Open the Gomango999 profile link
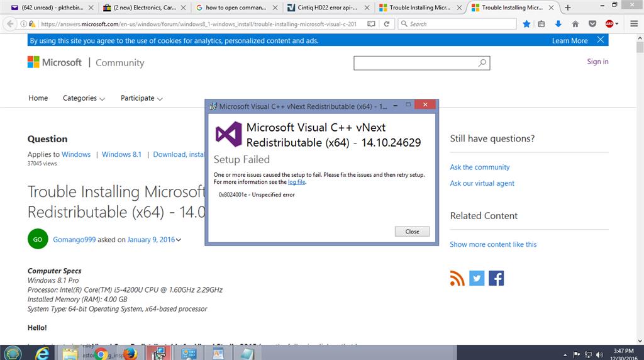This screenshot has width=644, height=360. point(74,240)
